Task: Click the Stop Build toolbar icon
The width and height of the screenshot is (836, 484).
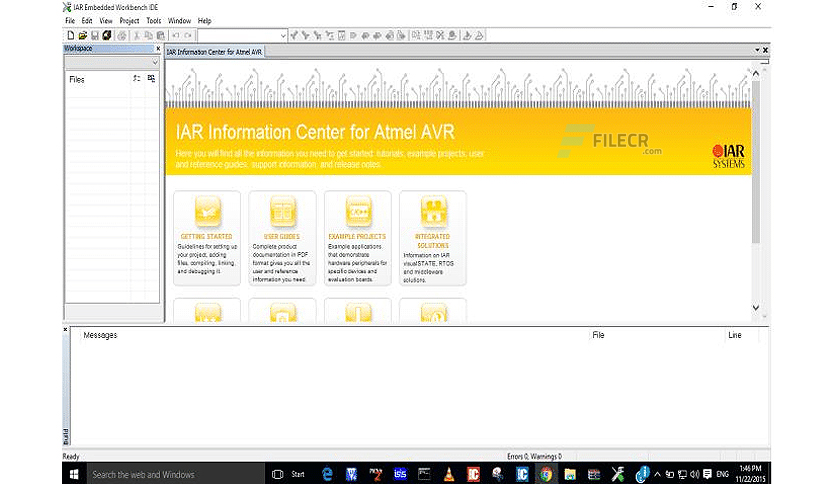Action: [440, 35]
